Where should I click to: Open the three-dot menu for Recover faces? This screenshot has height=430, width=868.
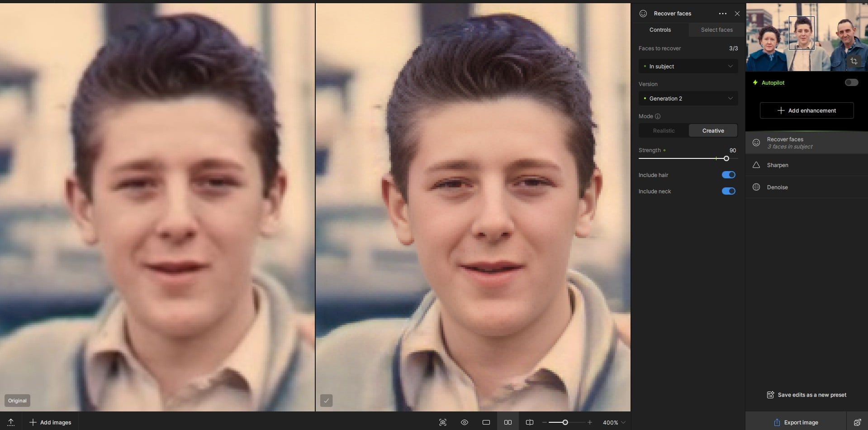click(722, 14)
